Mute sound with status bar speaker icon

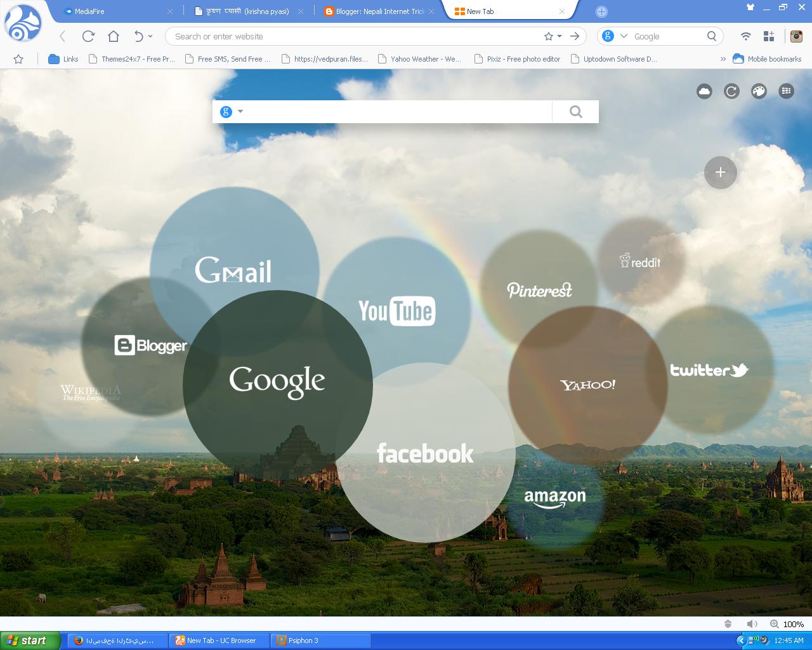point(752,624)
